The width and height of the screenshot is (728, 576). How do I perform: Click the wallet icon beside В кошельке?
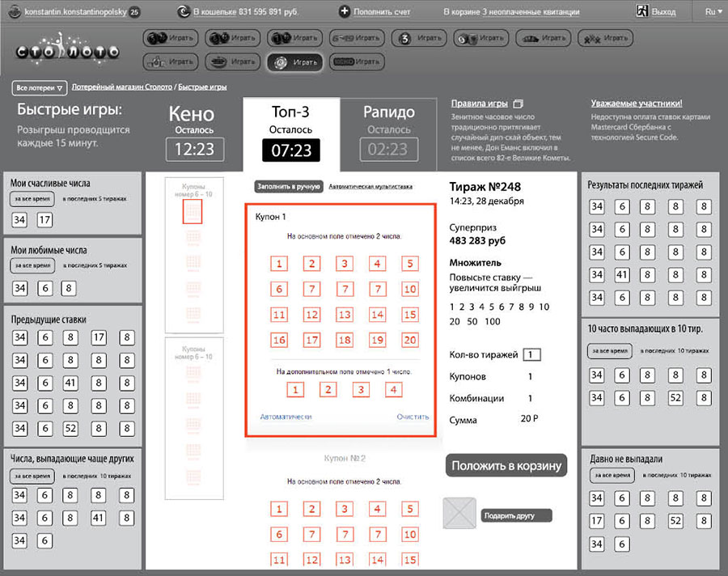[184, 12]
